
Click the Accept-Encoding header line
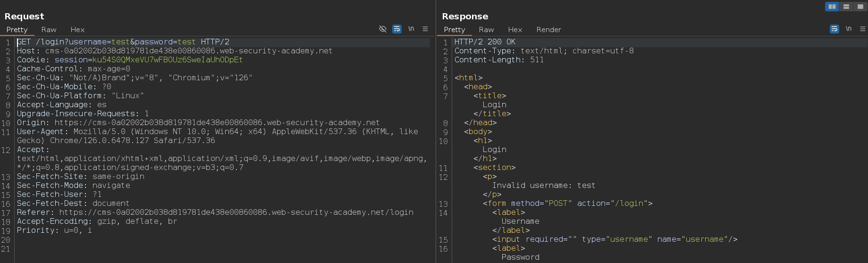click(97, 221)
